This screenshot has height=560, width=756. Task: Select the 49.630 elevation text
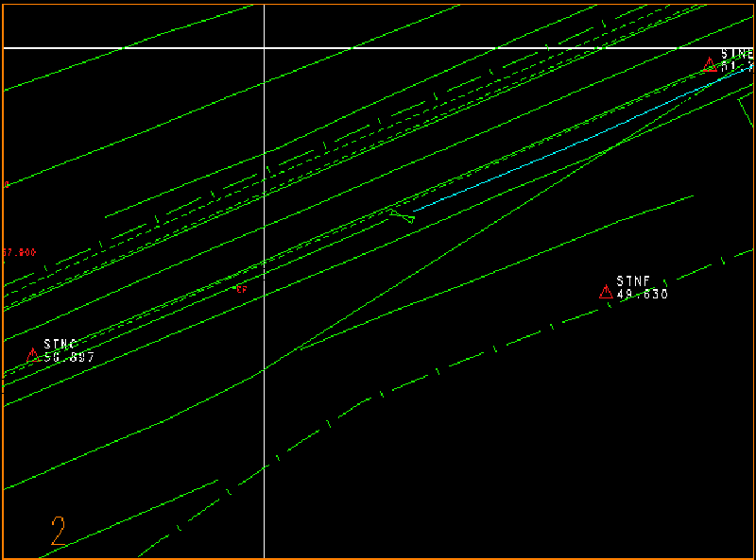642,295
